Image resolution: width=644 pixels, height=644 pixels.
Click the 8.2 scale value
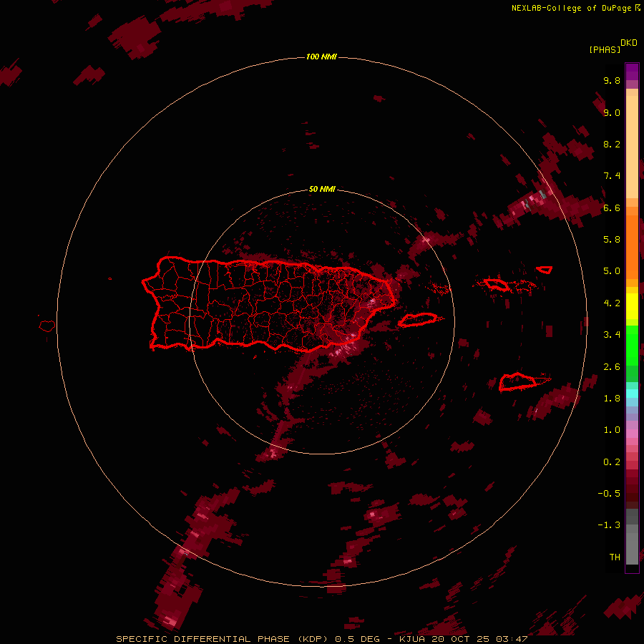point(612,144)
